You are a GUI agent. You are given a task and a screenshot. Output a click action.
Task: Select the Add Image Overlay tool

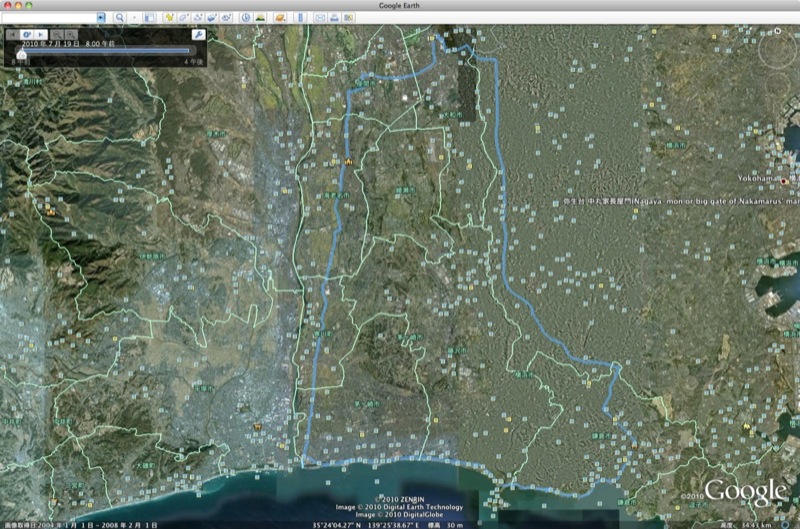(x=212, y=18)
